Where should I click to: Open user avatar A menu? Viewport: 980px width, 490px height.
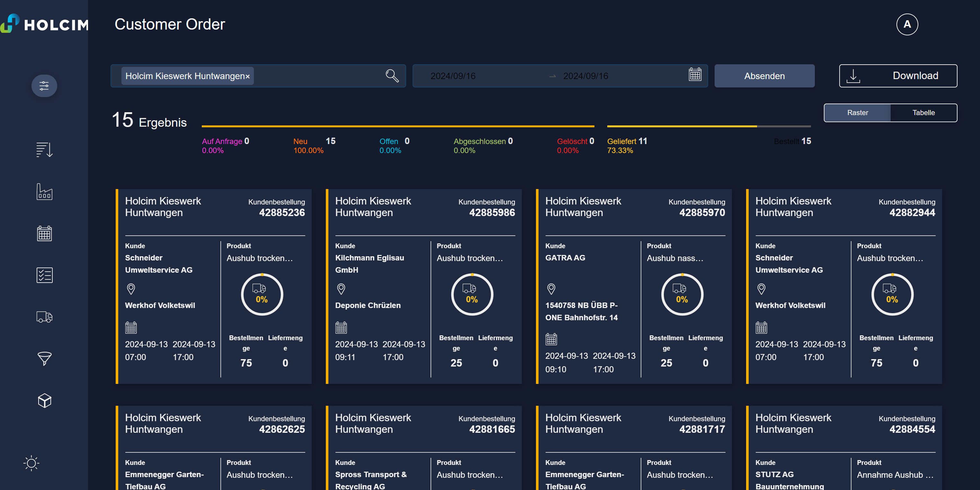907,24
